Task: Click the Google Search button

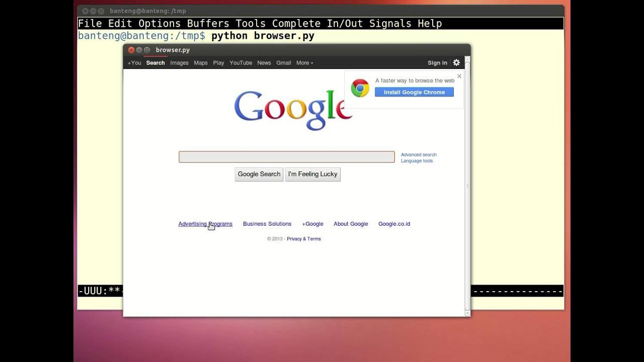Action: pyautogui.click(x=259, y=174)
